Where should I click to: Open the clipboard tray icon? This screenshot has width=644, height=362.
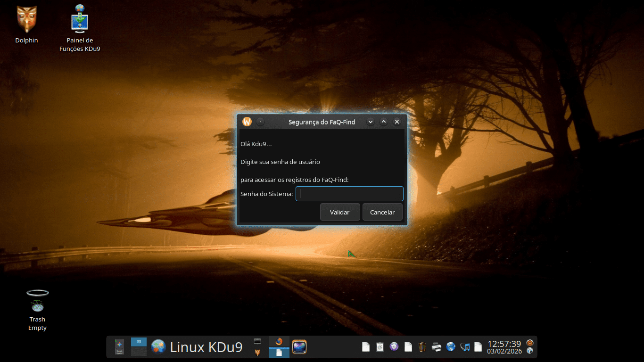(x=380, y=347)
